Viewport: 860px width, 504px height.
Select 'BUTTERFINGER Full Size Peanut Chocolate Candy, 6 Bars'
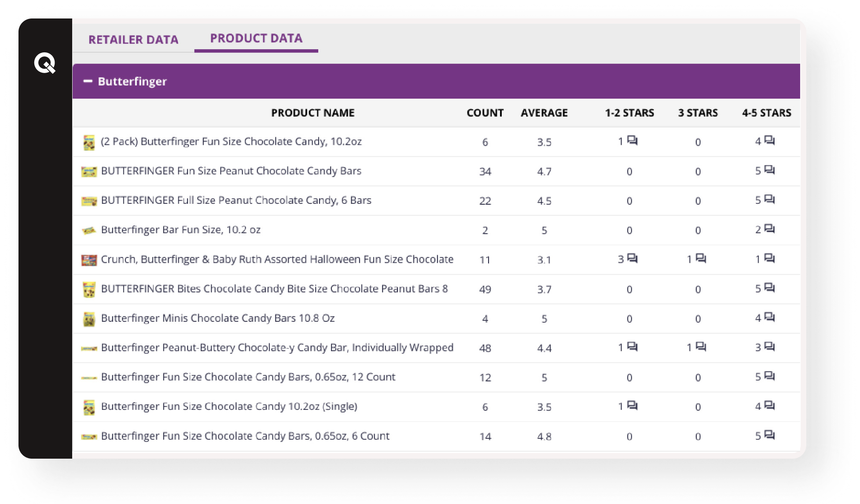click(x=236, y=200)
